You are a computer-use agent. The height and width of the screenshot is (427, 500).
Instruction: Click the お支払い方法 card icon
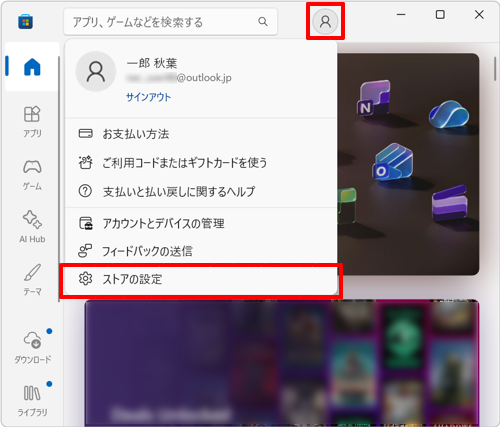[x=85, y=134]
